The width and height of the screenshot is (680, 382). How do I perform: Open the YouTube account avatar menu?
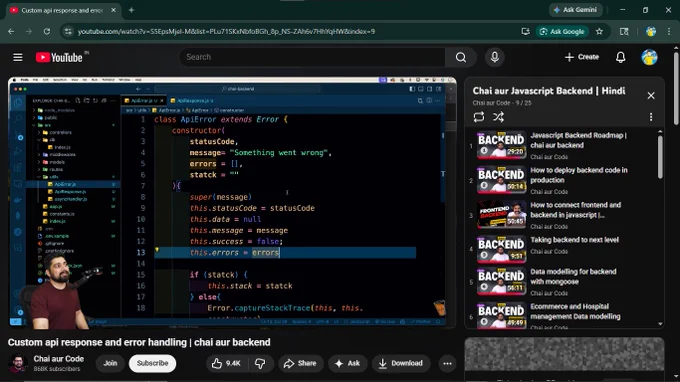(649, 57)
